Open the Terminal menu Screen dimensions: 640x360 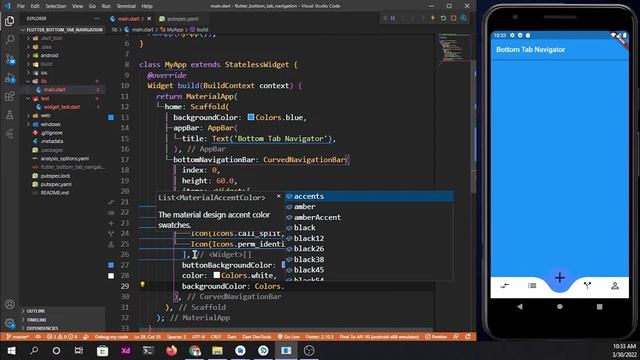[x=126, y=6]
